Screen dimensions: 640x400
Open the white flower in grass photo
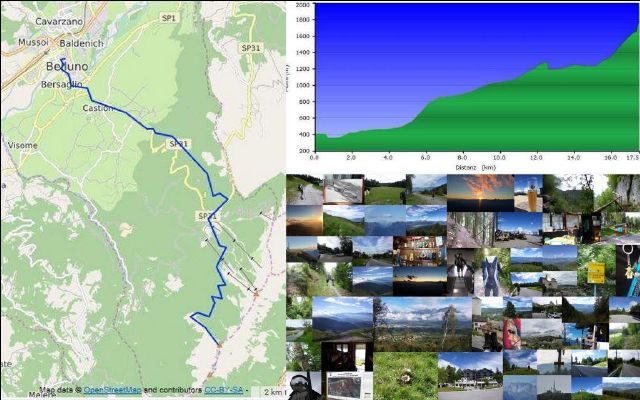(x=405, y=375)
